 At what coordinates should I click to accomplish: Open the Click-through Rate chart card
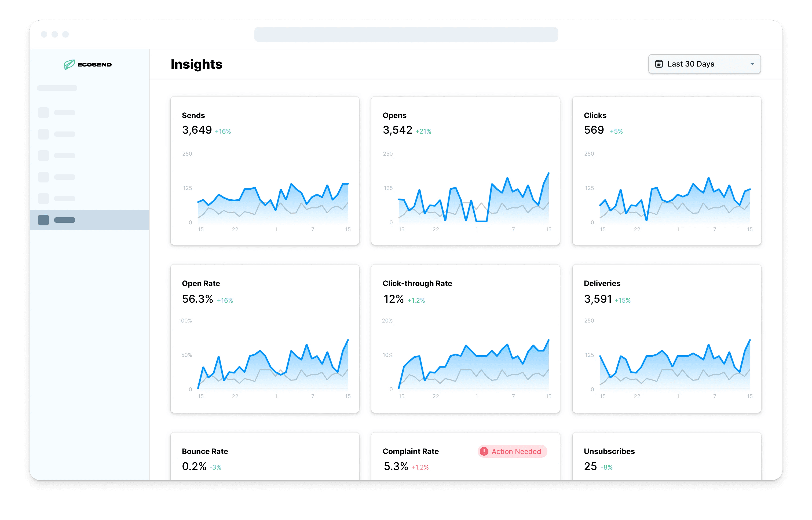coord(465,338)
